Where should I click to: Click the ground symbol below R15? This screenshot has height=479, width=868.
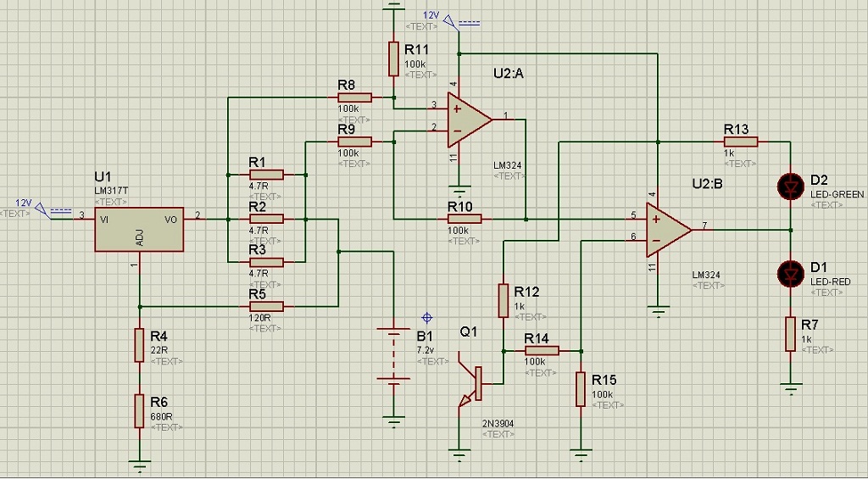[580, 455]
